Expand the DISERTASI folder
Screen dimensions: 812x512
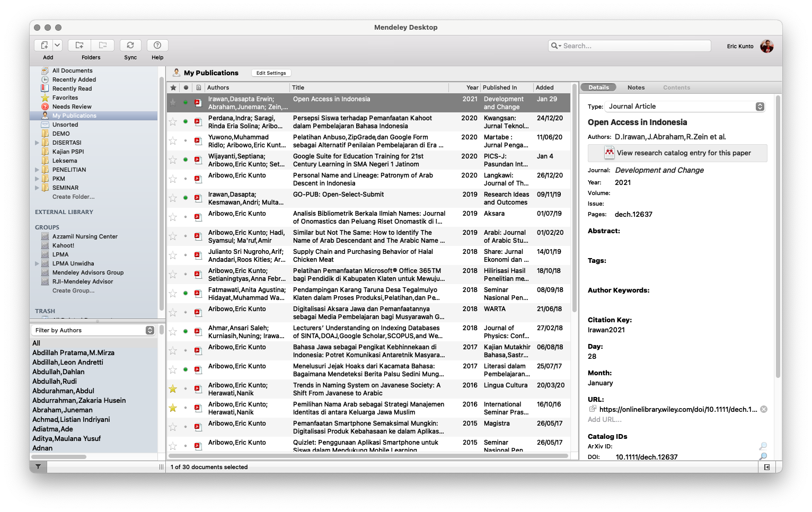pos(37,143)
